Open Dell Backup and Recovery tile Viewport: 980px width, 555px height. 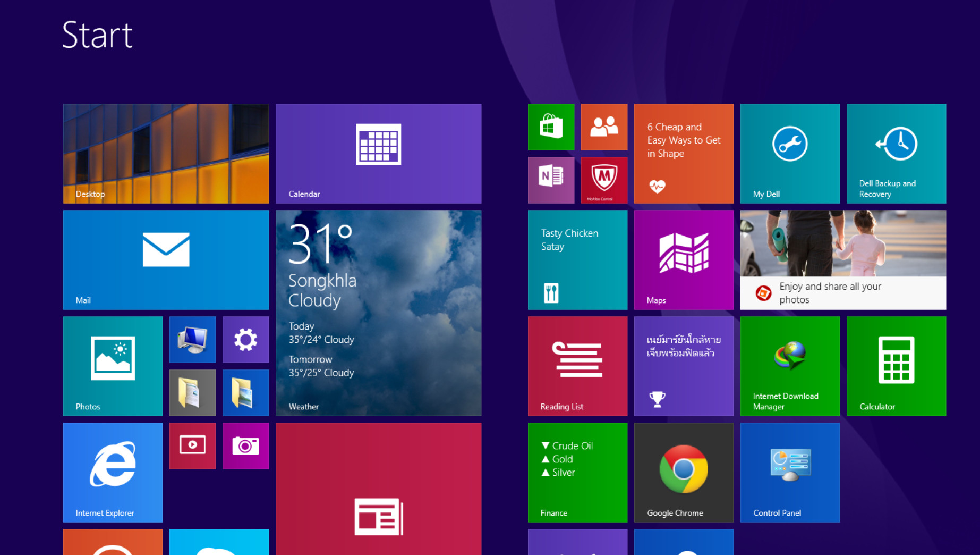[896, 153]
